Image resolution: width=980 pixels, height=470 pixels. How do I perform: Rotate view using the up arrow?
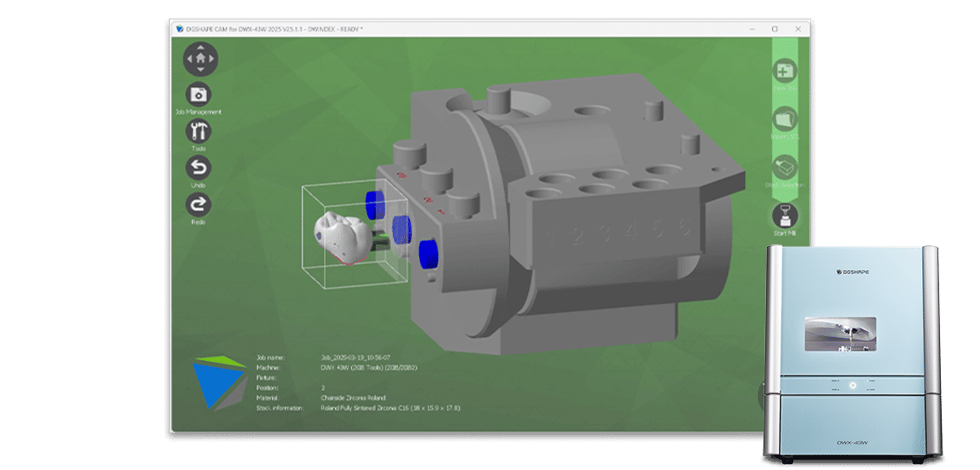201,47
